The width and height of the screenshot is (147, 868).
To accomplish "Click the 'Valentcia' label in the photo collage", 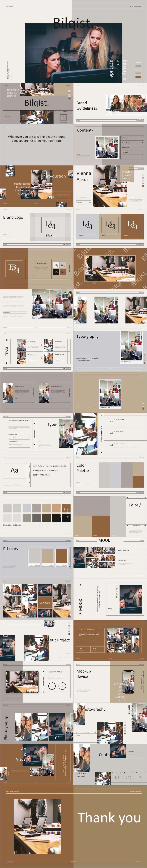I will [45, 602].
